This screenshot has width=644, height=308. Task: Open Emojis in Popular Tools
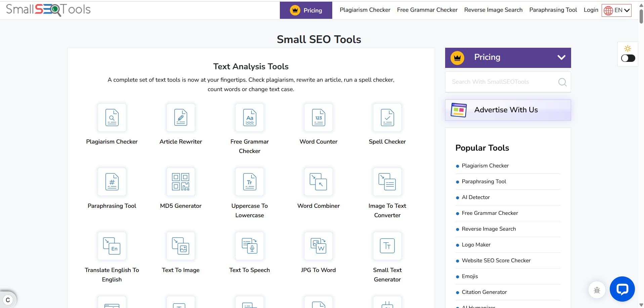470,276
